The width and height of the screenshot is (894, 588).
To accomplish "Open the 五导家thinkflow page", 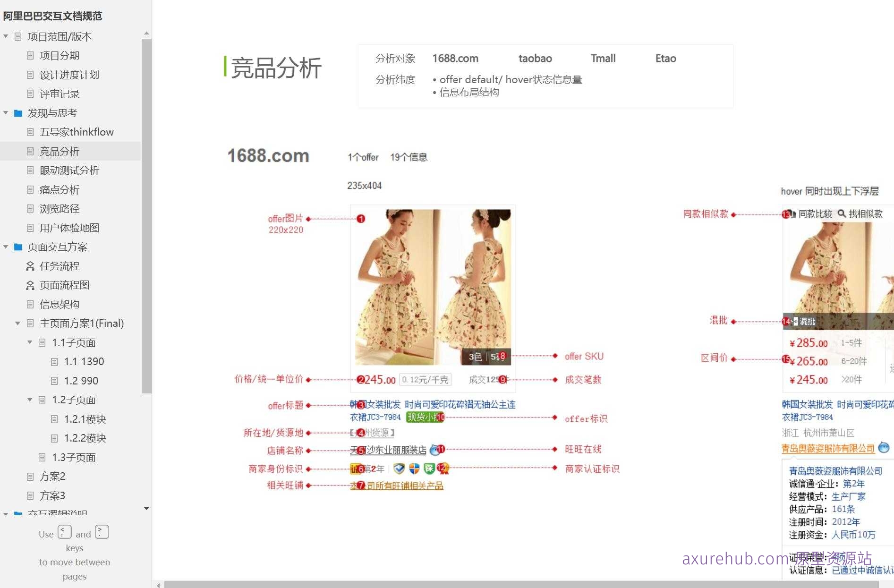I will [77, 132].
